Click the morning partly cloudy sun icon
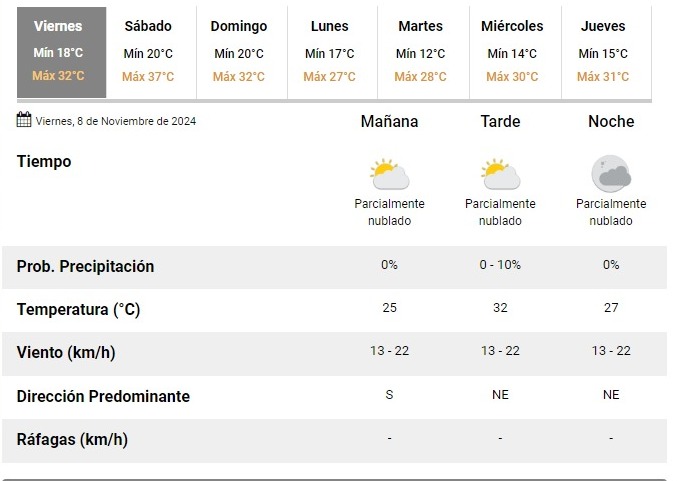The image size is (686, 481). click(389, 174)
